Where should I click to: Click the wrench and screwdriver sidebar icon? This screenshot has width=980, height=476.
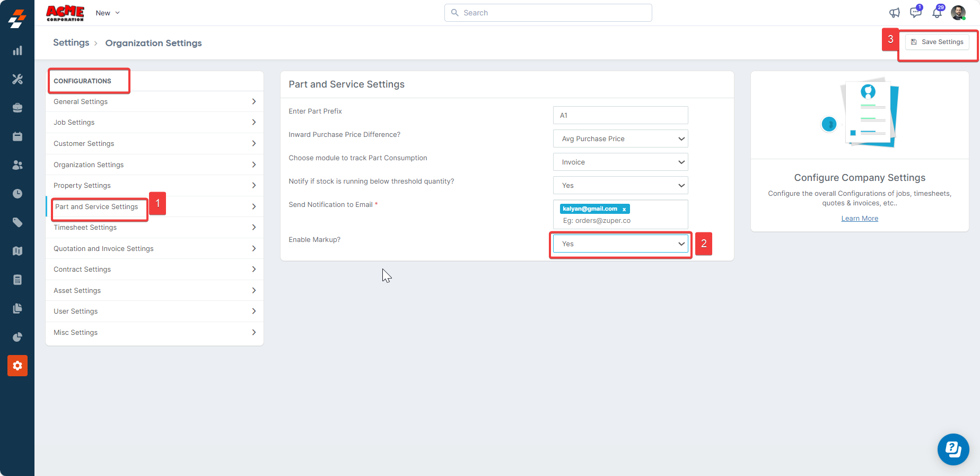coord(17,79)
